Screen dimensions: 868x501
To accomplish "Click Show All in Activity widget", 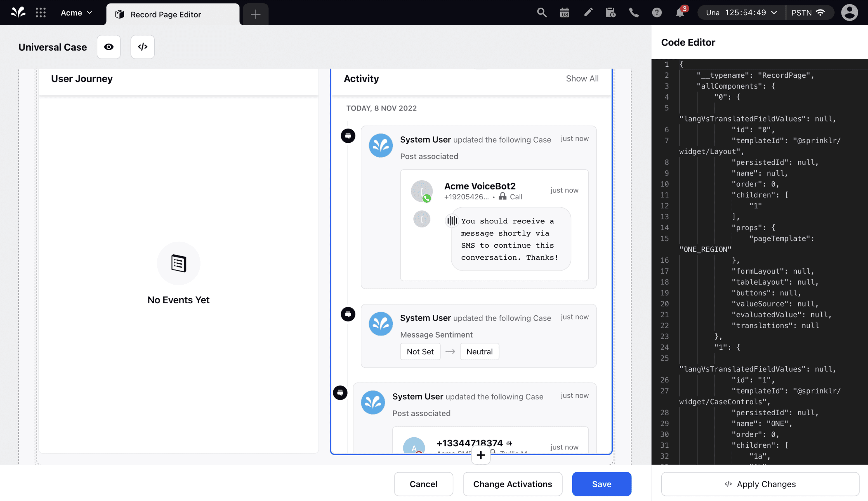I will point(582,78).
